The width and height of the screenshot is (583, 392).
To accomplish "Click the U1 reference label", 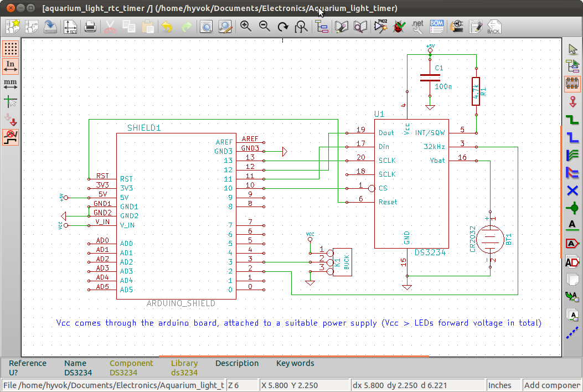I will [379, 114].
